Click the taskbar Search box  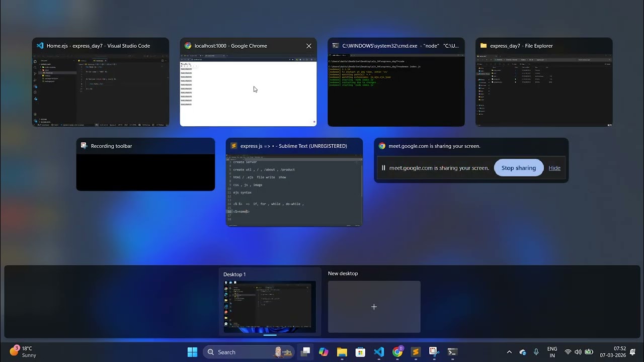(x=249, y=352)
